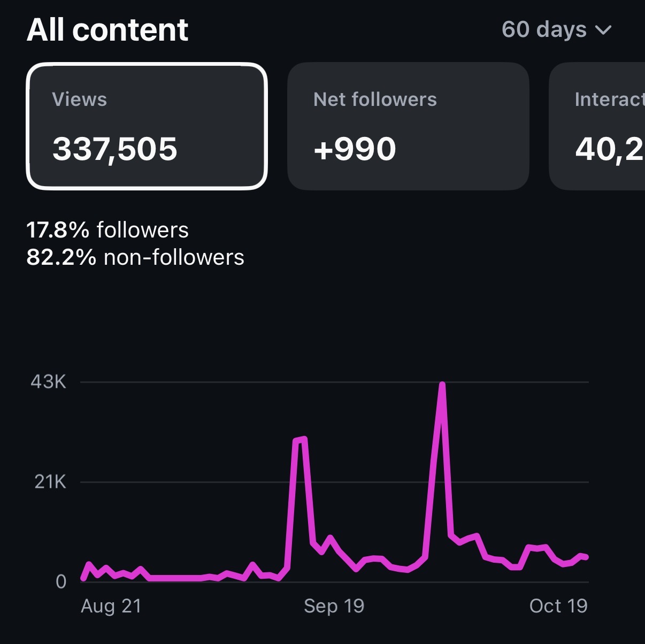This screenshot has height=644, width=645.
Task: Select the Views metric card
Action: pos(147,126)
